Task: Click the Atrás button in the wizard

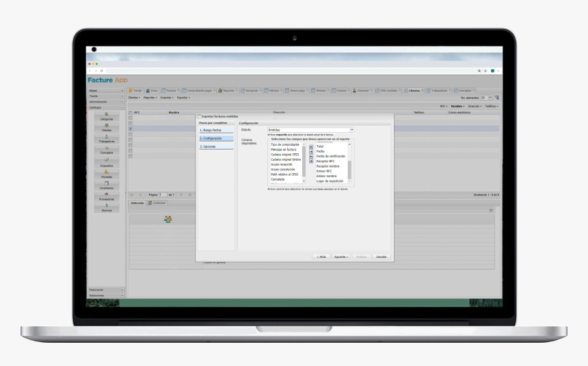Action: [321, 257]
